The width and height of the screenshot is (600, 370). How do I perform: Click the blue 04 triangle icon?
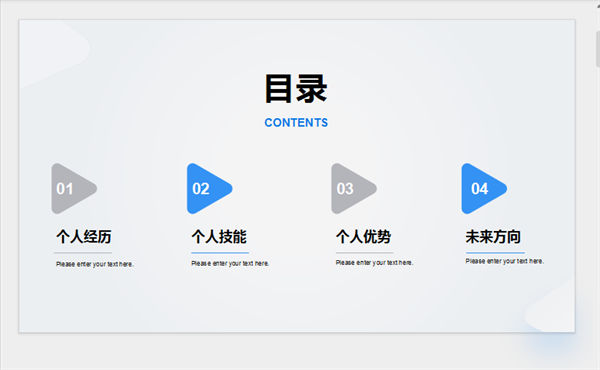pos(484,189)
